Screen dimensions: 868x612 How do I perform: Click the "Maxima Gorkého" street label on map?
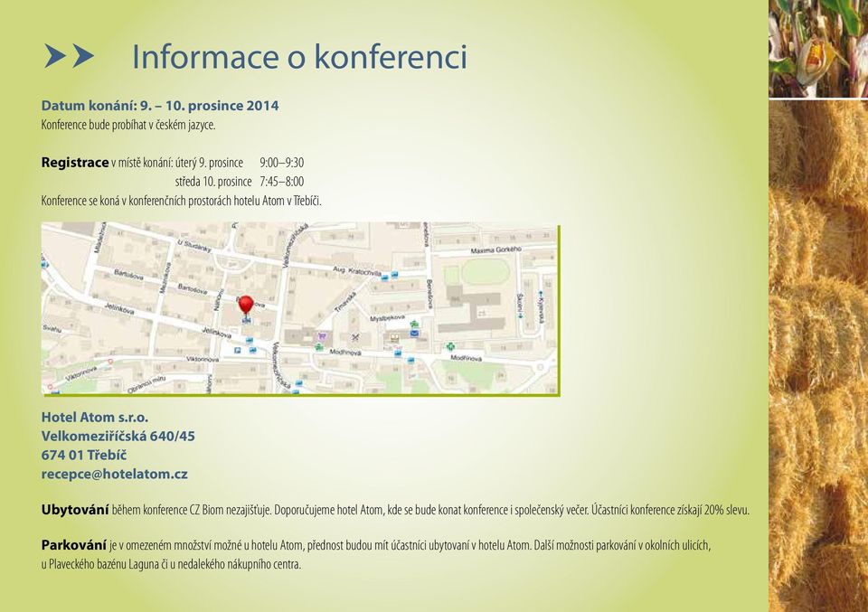point(496,250)
